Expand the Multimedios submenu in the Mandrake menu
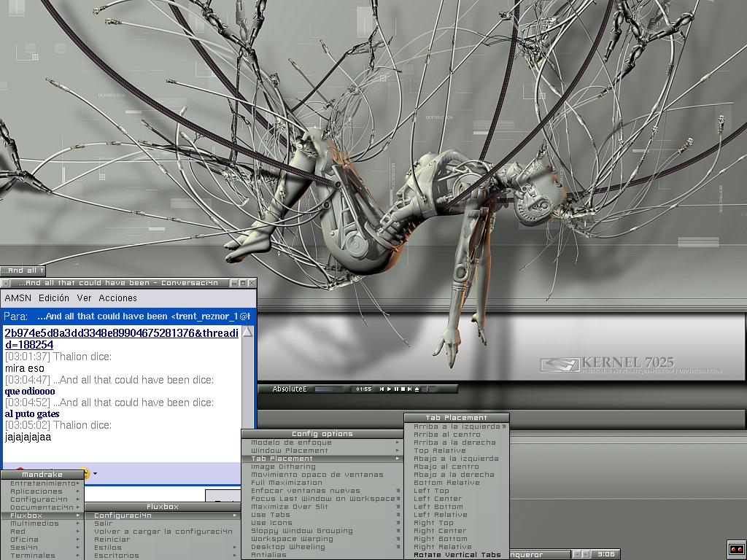The image size is (747, 560). coord(35,524)
